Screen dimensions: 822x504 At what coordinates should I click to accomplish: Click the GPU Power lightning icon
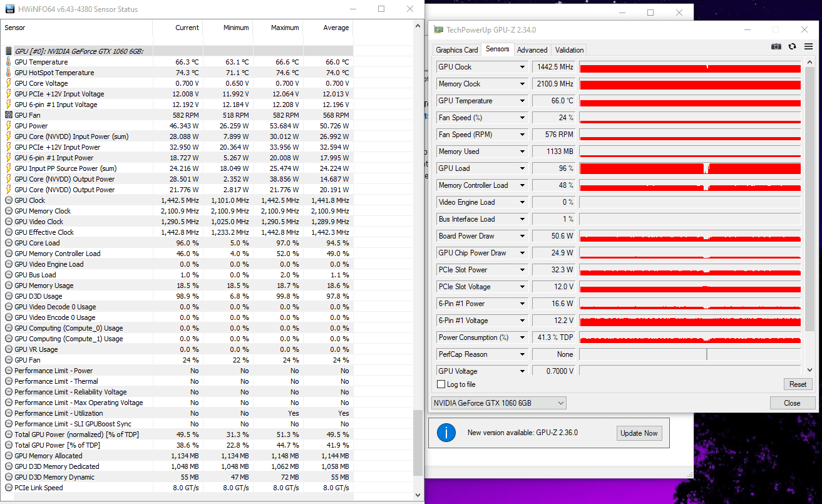pyautogui.click(x=9, y=126)
